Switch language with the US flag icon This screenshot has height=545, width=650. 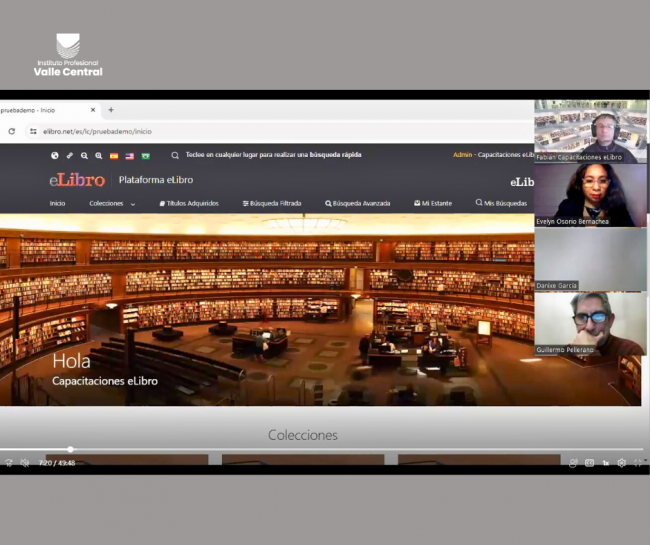pos(130,156)
